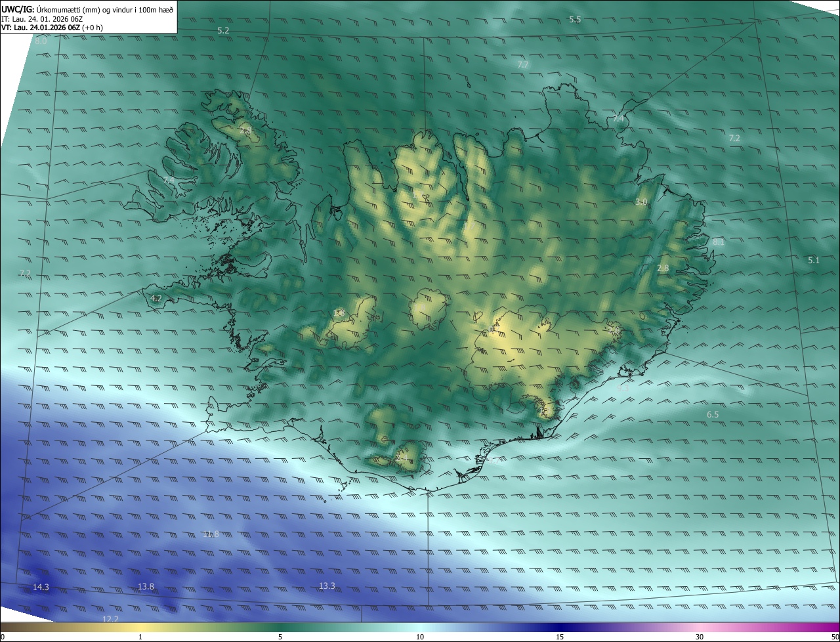Click the title 'Úrkomumætti (mm) og vindur í 100m hæð'
The height and width of the screenshot is (642, 840).
104,9
